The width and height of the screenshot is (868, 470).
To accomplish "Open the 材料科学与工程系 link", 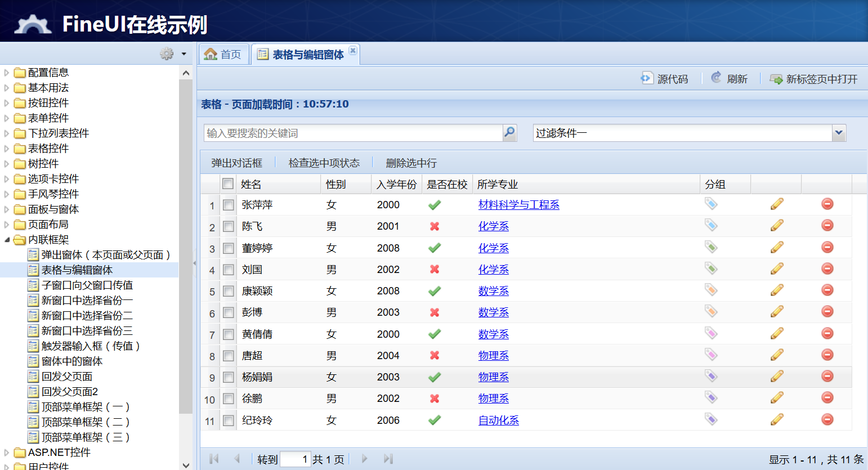I will point(518,205).
